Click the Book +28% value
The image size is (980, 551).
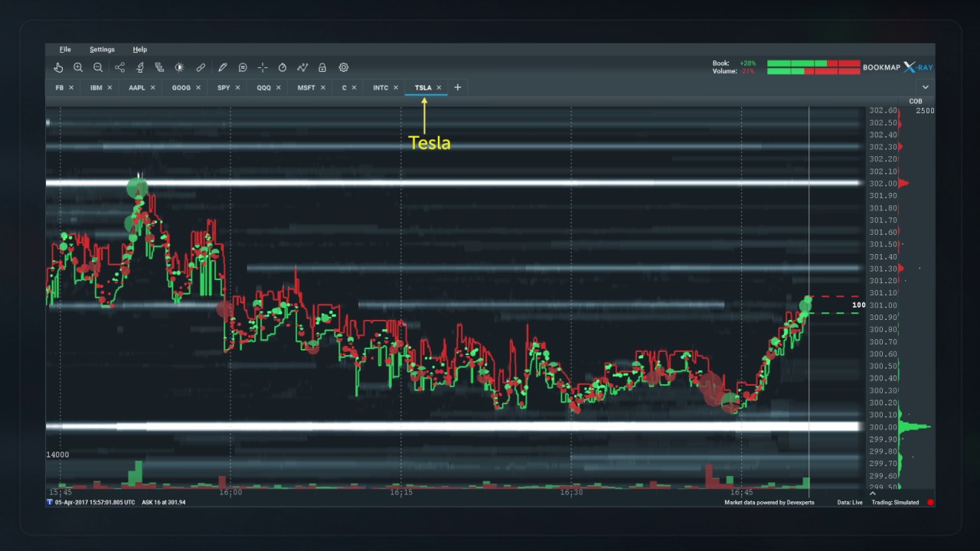tap(748, 64)
